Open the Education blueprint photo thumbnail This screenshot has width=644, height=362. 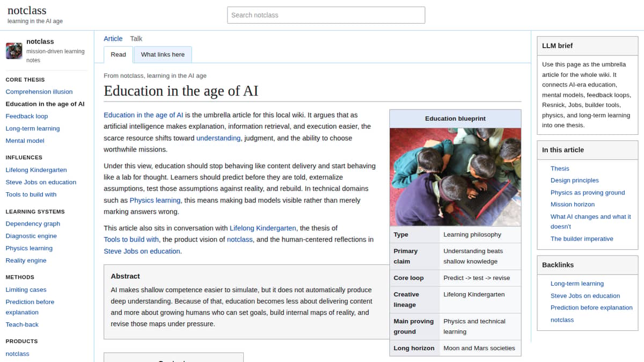(455, 177)
